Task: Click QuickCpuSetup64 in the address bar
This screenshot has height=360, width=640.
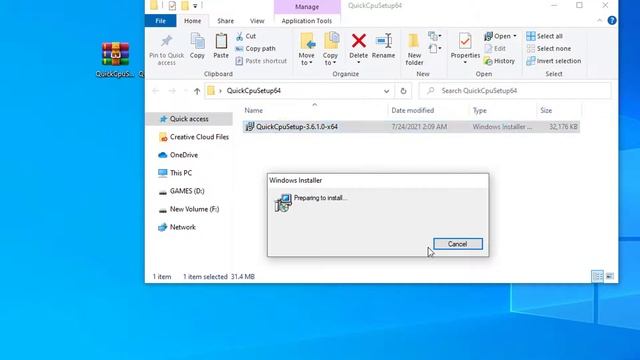Action: (253, 91)
